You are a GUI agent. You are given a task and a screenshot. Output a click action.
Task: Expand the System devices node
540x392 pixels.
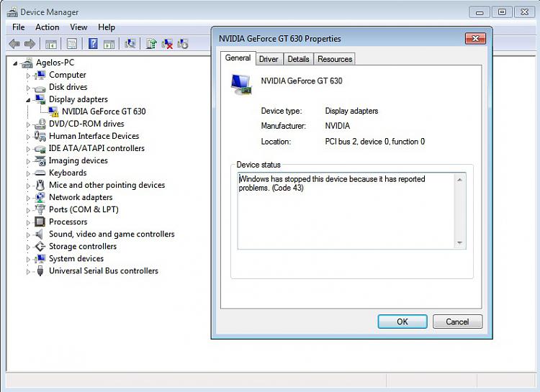click(x=28, y=259)
